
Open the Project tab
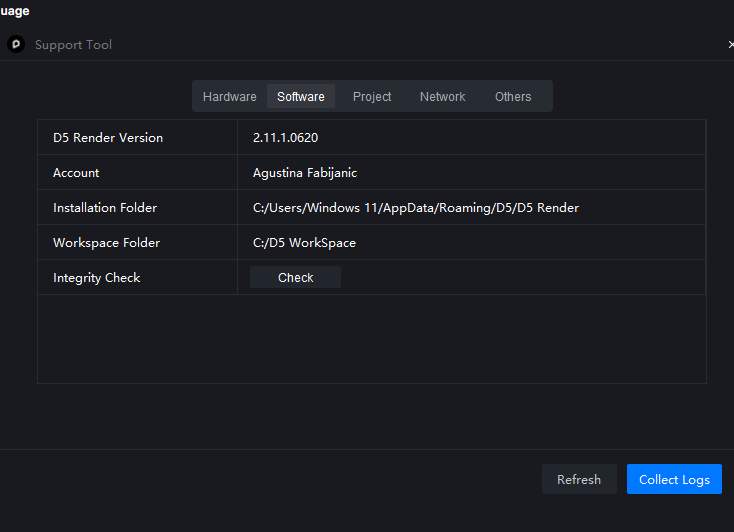click(372, 97)
